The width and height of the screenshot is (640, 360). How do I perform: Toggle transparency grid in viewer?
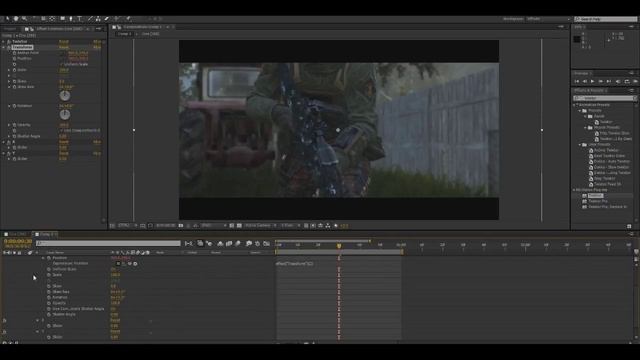(239, 226)
